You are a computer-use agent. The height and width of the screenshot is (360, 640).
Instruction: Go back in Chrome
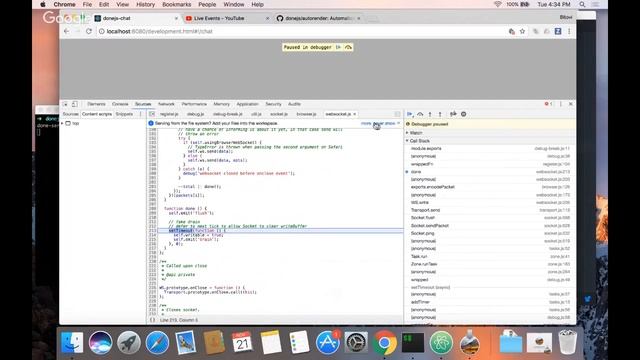(67, 31)
